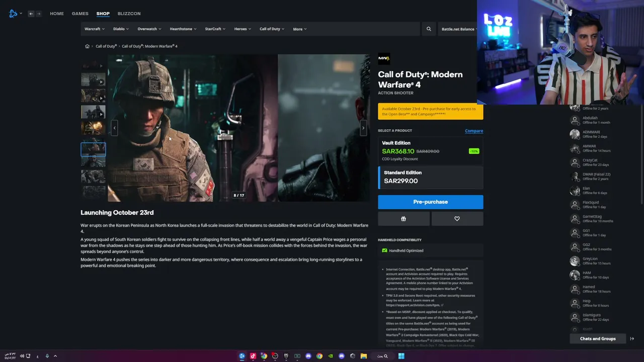Switch to the HOME tab

(57, 14)
